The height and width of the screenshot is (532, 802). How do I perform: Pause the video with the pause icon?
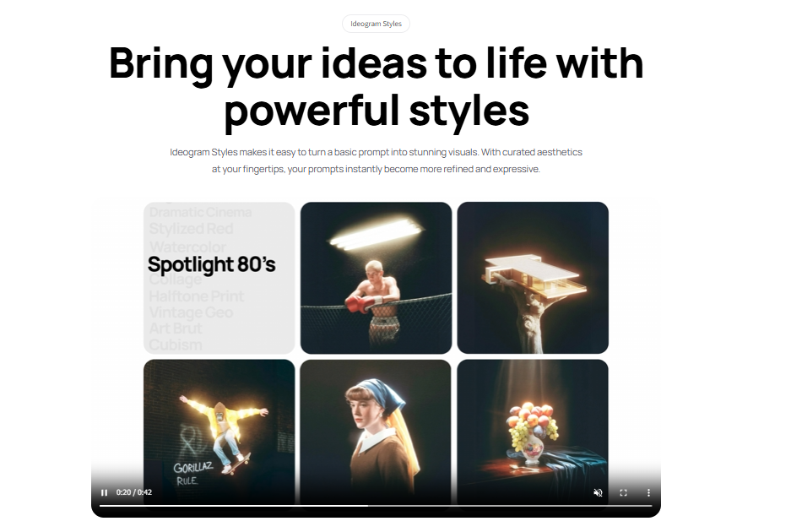pyautogui.click(x=105, y=492)
